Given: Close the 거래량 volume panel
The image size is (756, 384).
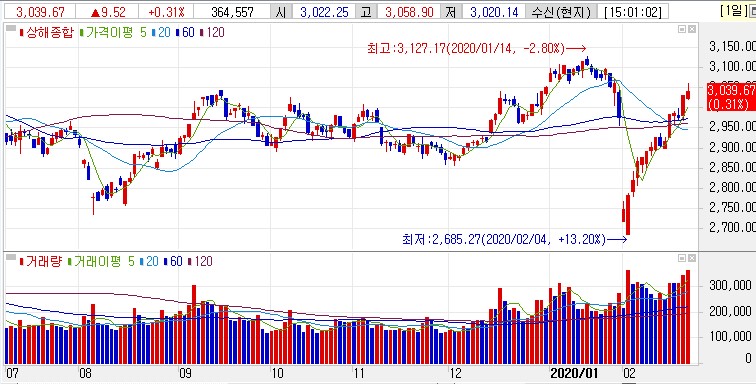Looking at the screenshot, I should click(692, 258).
